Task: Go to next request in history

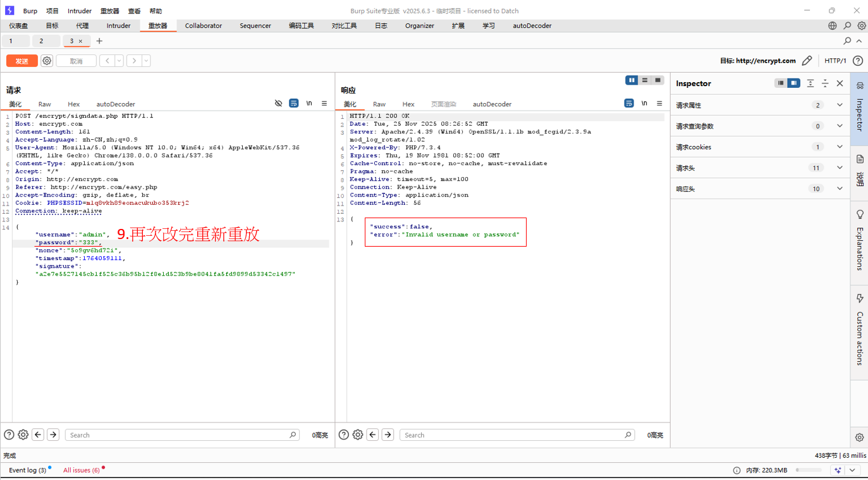Action: click(133, 61)
